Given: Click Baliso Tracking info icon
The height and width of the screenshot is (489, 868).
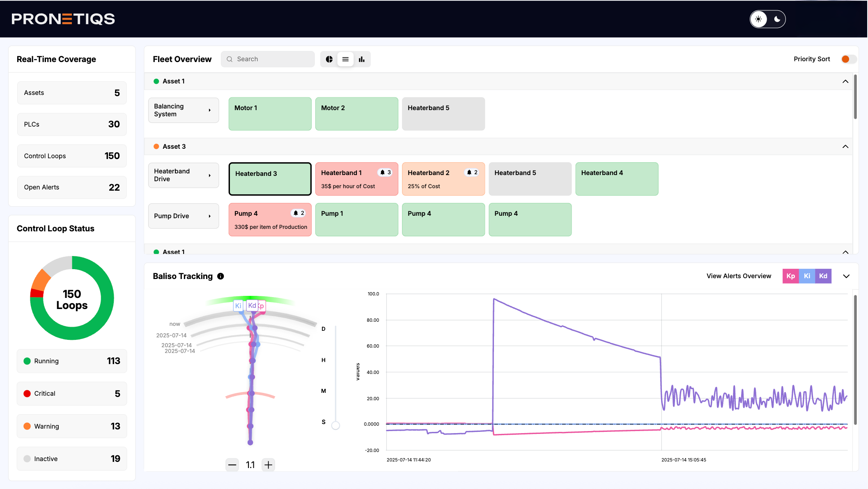Looking at the screenshot, I should [220, 276].
